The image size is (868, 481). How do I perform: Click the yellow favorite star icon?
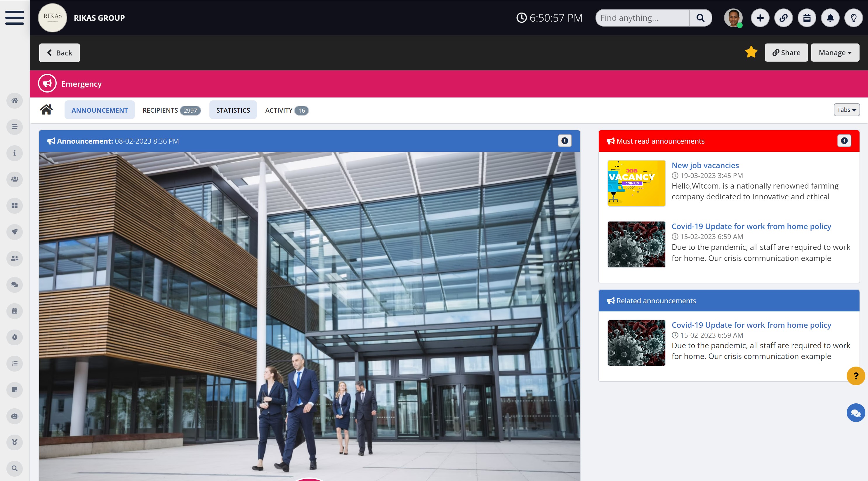click(x=751, y=52)
